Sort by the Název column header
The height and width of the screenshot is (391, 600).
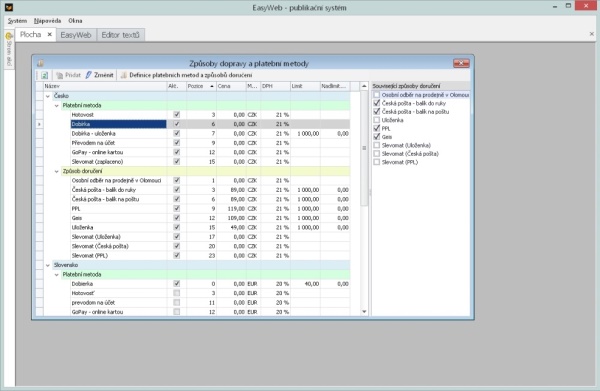click(x=105, y=86)
